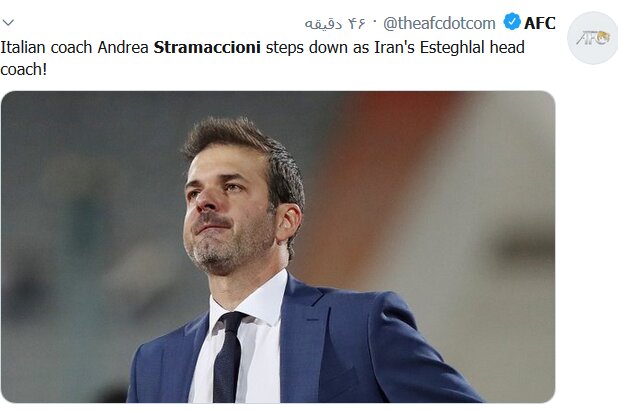Click the ۴۶ دقیقه tweet timestamp
The width and height of the screenshot is (618, 410).
click(x=335, y=24)
